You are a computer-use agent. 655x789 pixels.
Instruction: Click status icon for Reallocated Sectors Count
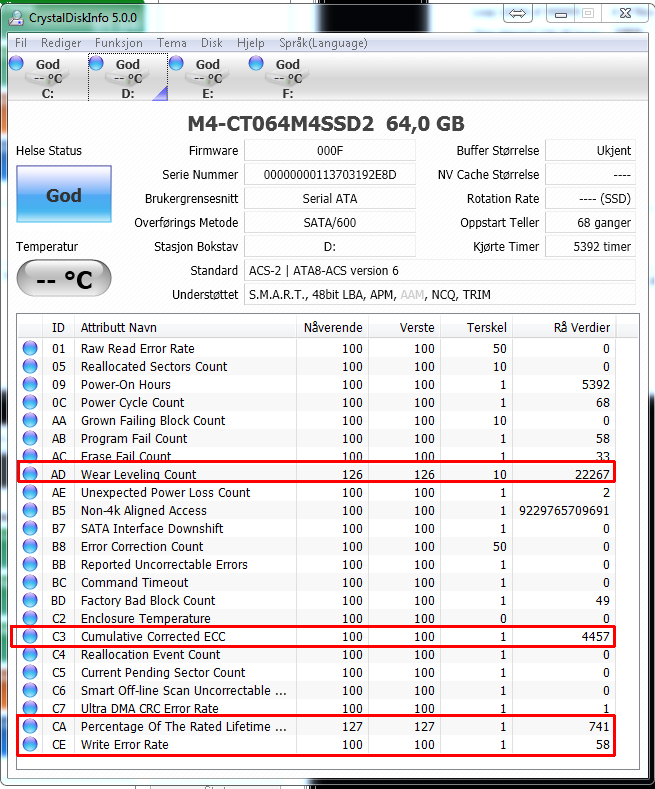coord(30,366)
